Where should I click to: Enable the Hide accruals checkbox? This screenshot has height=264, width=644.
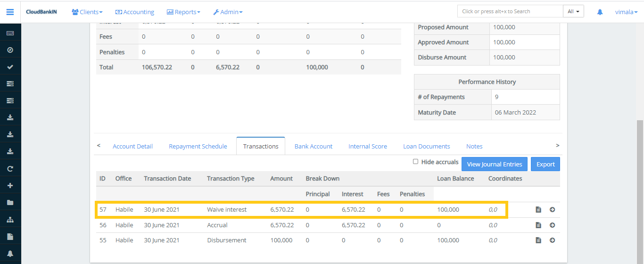pos(415,162)
